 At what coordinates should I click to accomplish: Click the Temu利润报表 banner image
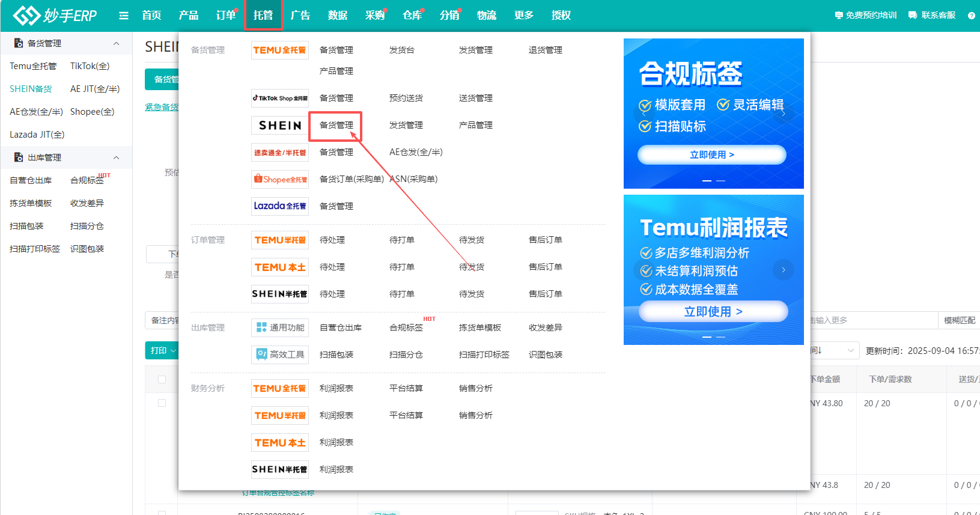tap(714, 270)
